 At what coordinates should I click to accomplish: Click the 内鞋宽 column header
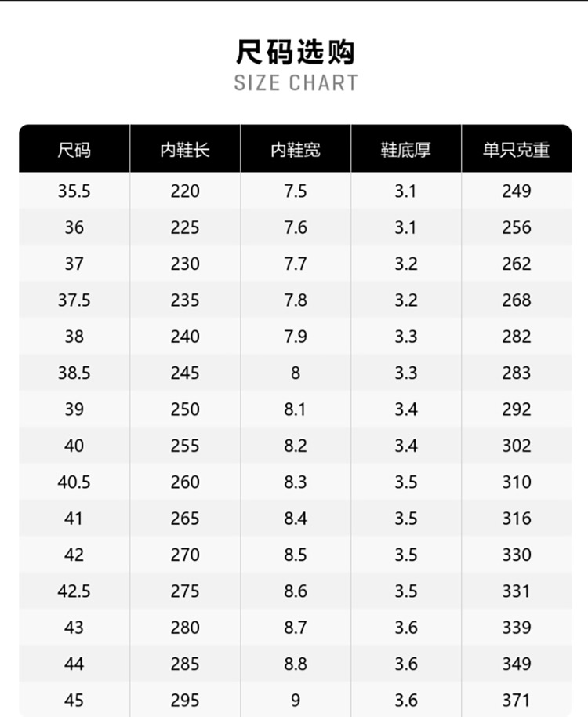pos(296,150)
